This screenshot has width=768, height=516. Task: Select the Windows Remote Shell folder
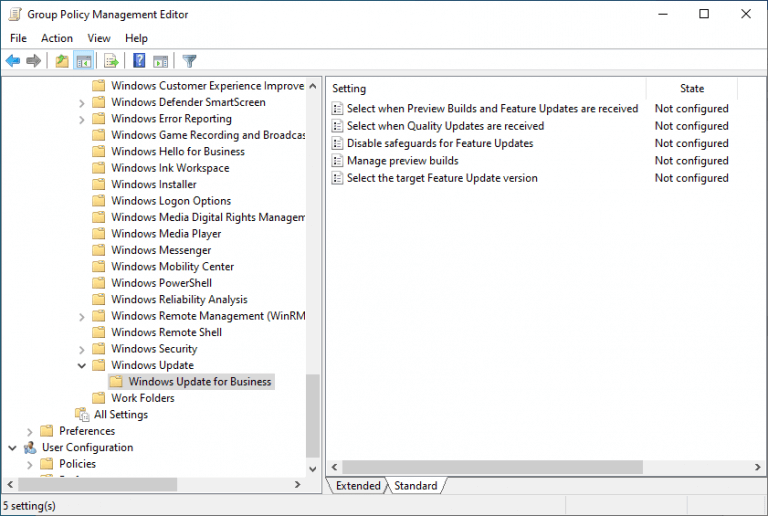pyautogui.click(x=167, y=332)
